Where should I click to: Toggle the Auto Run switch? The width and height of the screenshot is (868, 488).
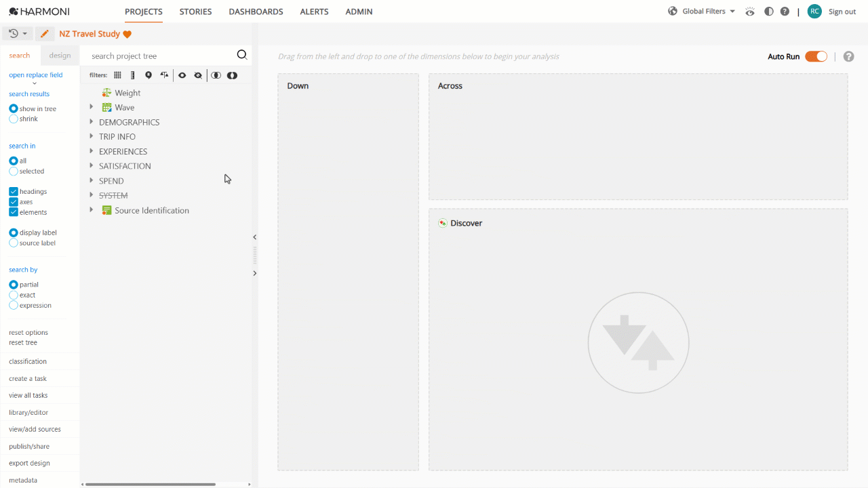(x=816, y=56)
